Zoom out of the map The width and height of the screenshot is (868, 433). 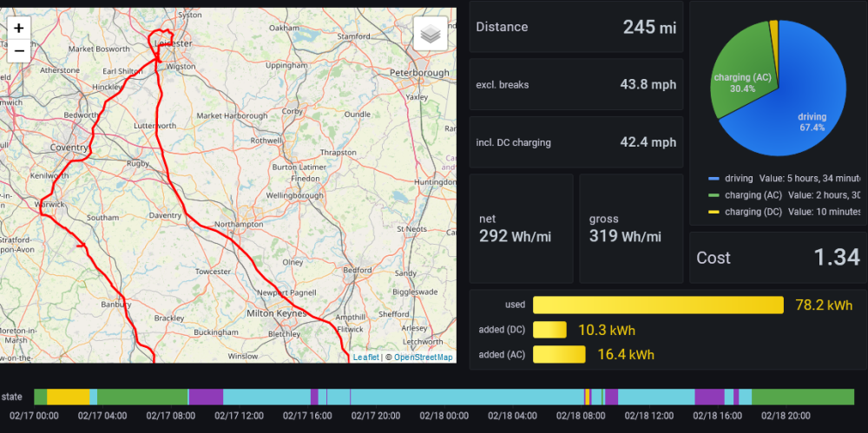[19, 51]
